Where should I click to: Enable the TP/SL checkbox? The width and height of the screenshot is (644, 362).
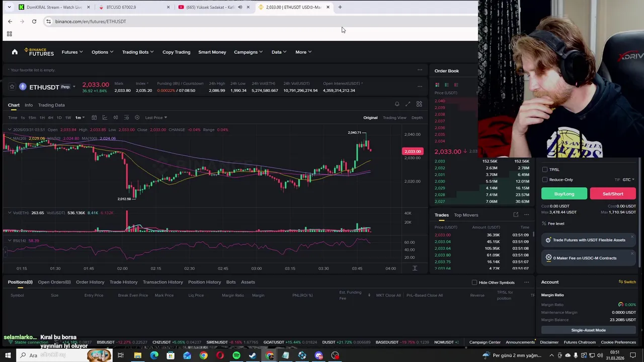pyautogui.click(x=545, y=169)
